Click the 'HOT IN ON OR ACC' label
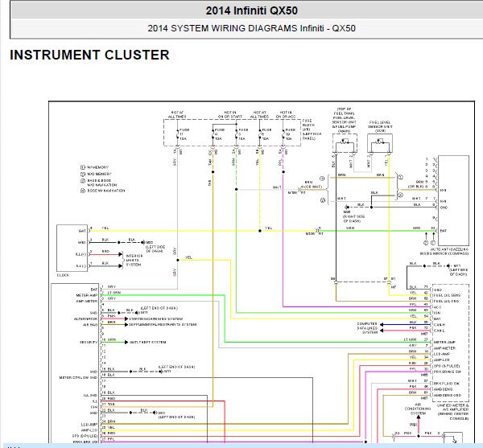Viewport: 483px width, 448px height. (x=286, y=115)
